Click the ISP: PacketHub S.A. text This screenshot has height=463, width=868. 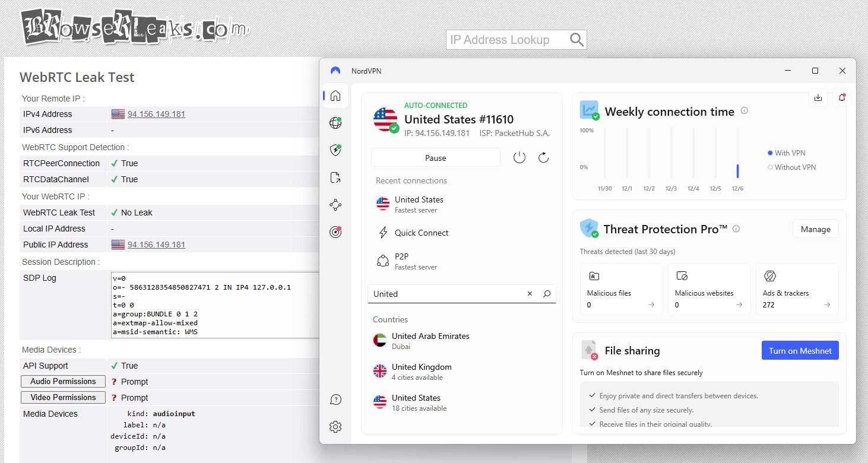point(515,134)
